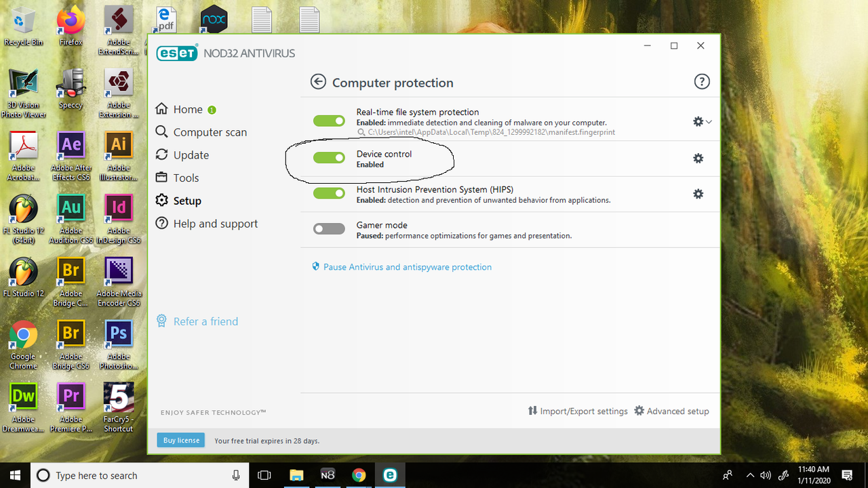Open Import/Export settings
The width and height of the screenshot is (868, 488).
(578, 411)
